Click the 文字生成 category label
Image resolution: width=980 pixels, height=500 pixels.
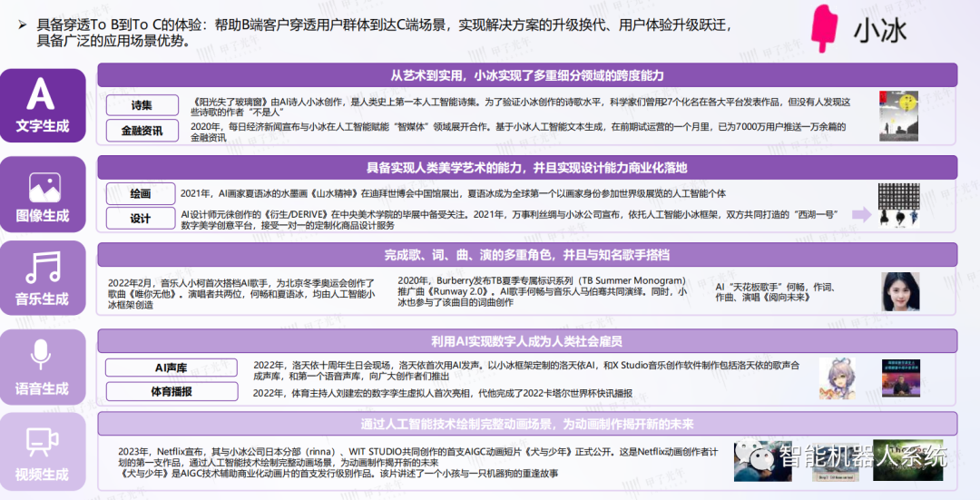pos(43,125)
